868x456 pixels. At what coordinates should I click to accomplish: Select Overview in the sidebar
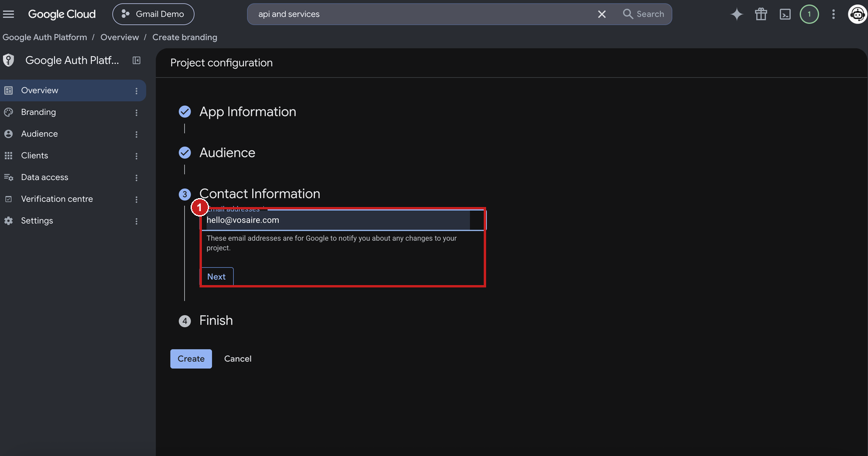(73, 90)
